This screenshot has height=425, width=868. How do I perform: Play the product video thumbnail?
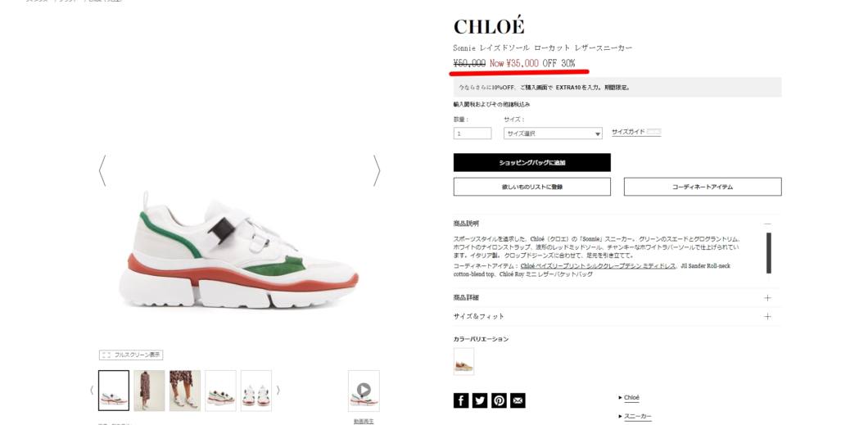364,391
